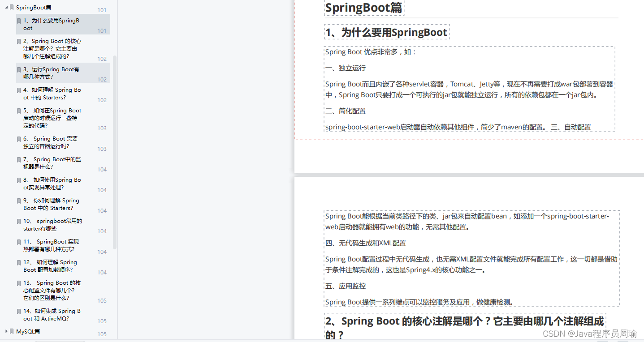Click the bookmark panel vertical scrollbar
Image resolution: width=644 pixels, height=342 pixels.
coord(115,152)
